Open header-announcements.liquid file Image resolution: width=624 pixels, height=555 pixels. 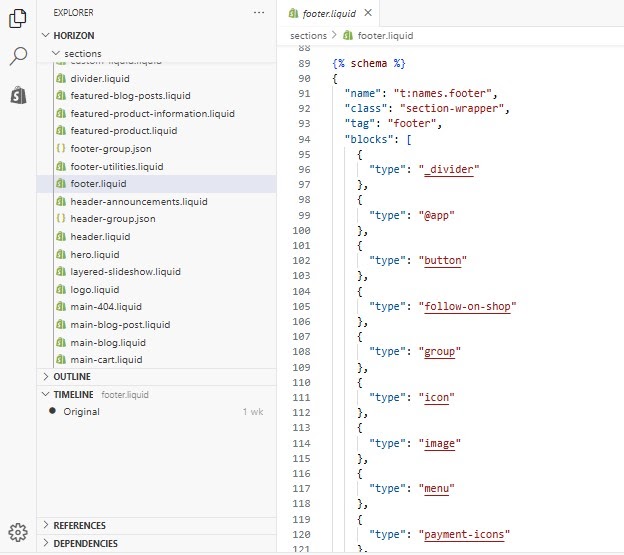point(156,202)
